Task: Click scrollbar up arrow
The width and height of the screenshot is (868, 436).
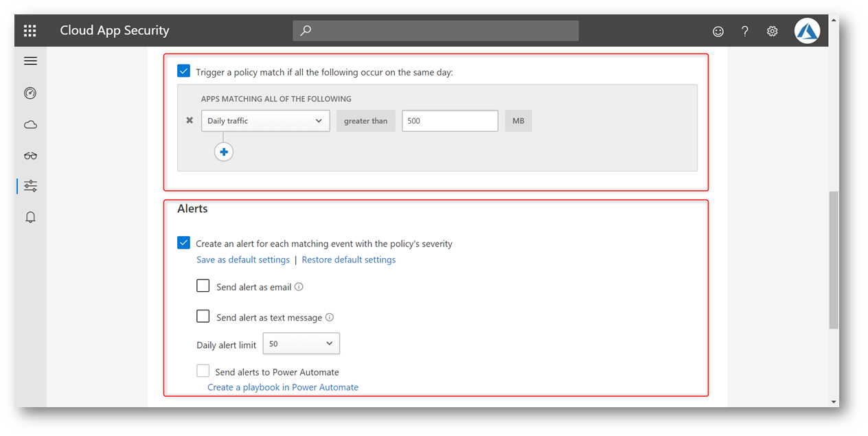Action: 834,20
